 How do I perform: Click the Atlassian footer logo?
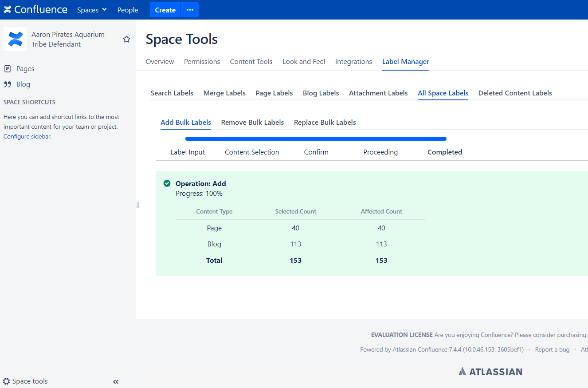490,372
